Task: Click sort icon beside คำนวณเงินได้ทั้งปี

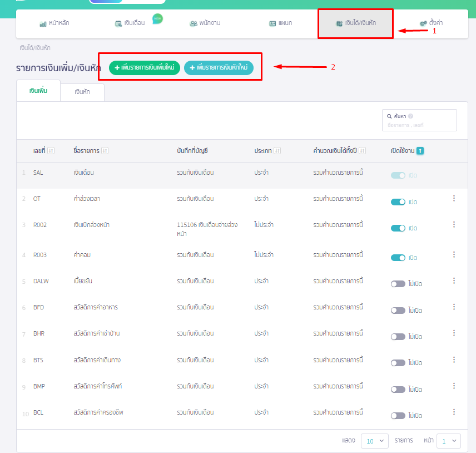Action: (362, 151)
